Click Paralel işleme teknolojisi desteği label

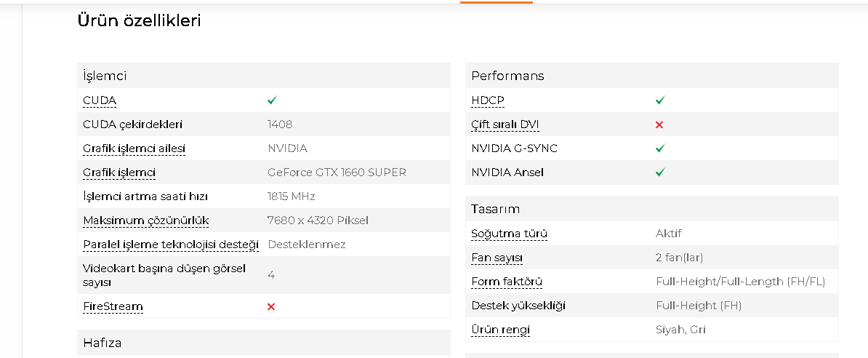[x=171, y=244]
